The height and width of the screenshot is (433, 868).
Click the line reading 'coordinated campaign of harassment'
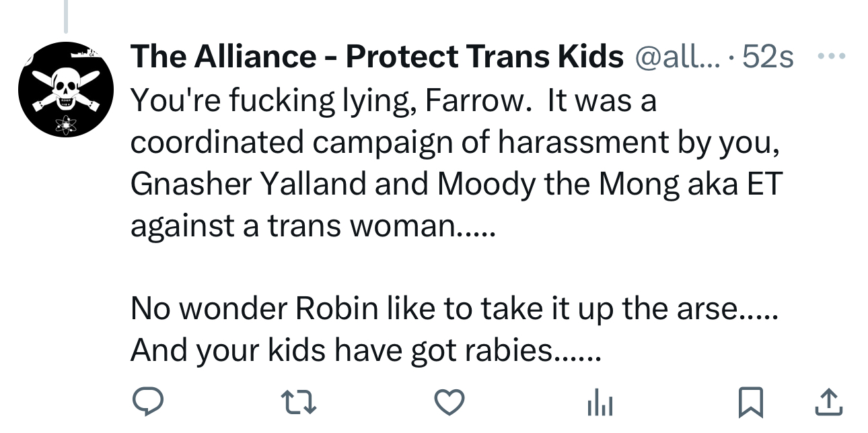tap(456, 143)
